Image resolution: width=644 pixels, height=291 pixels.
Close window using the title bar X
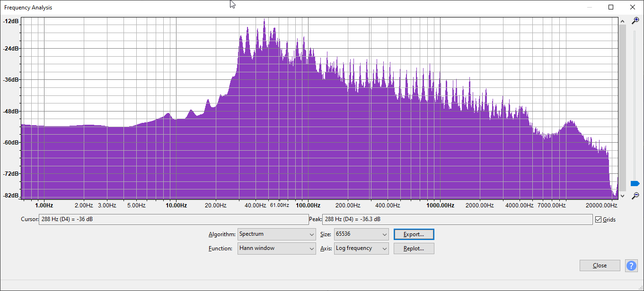click(x=633, y=7)
